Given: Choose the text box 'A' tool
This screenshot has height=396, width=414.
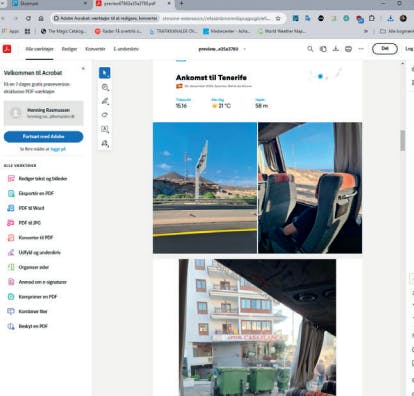Looking at the screenshot, I should (105, 129).
